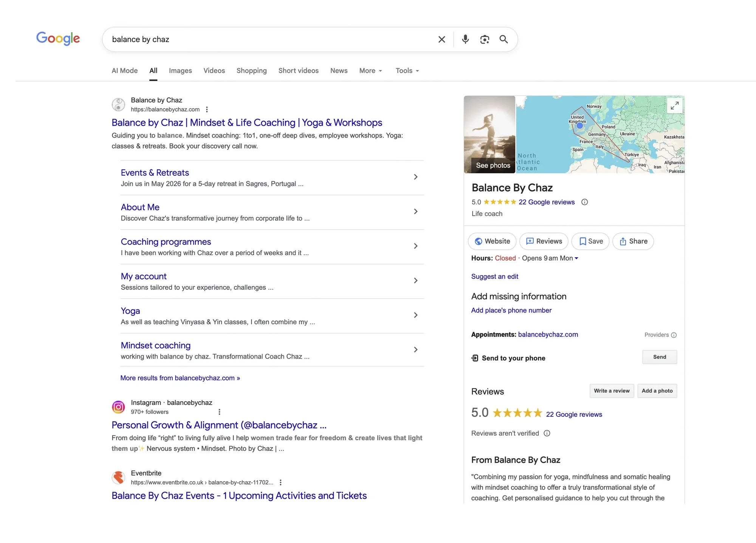Open the Tools dropdown
The width and height of the screenshot is (756, 543).
coord(407,71)
